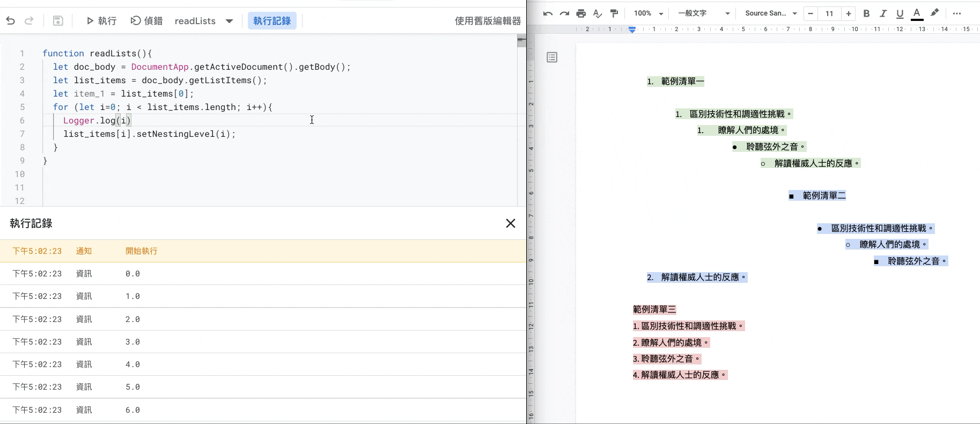The image size is (980, 424).
Task: Open the 100% zoom dropdown
Action: pyautogui.click(x=648, y=13)
